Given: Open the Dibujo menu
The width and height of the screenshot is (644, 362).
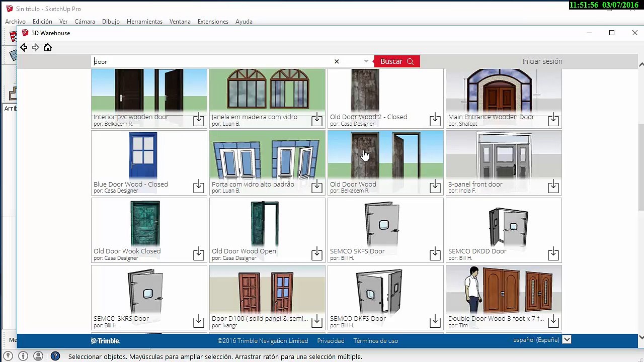Looking at the screenshot, I should [x=111, y=22].
